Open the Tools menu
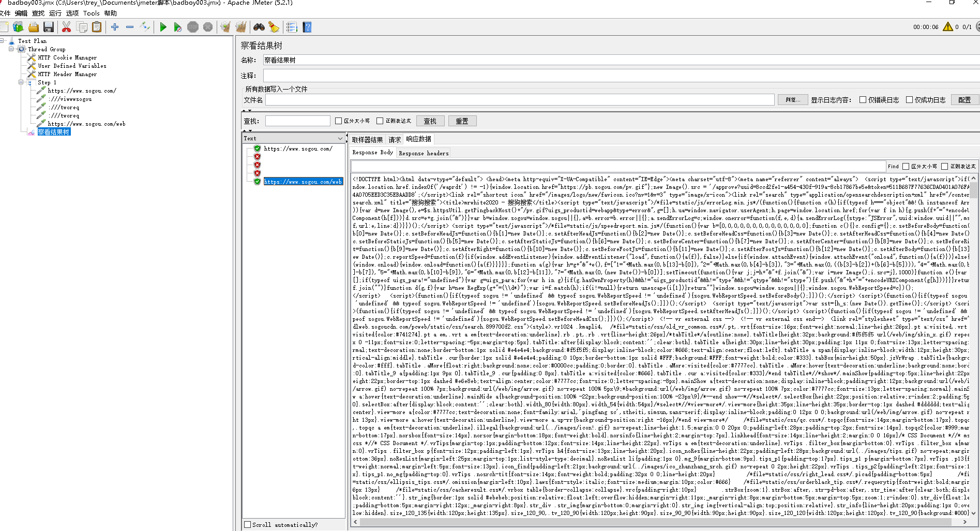This screenshot has height=531, width=980. (92, 13)
